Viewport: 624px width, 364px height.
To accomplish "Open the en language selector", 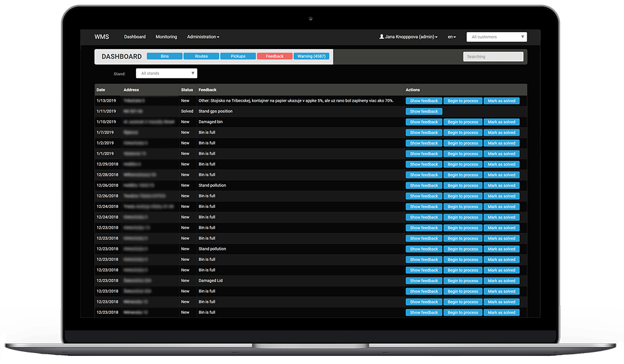I will (x=452, y=37).
